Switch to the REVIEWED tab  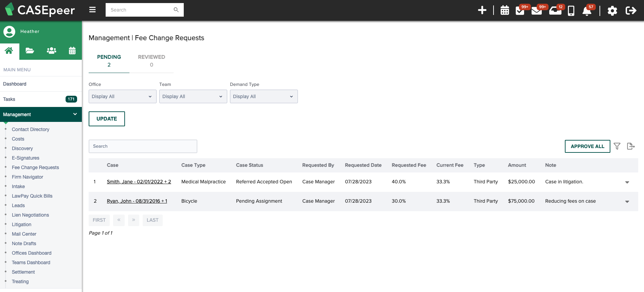pyautogui.click(x=151, y=61)
